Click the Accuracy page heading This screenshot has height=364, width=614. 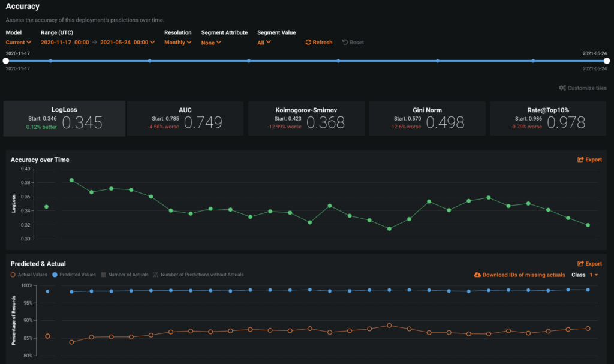click(22, 6)
